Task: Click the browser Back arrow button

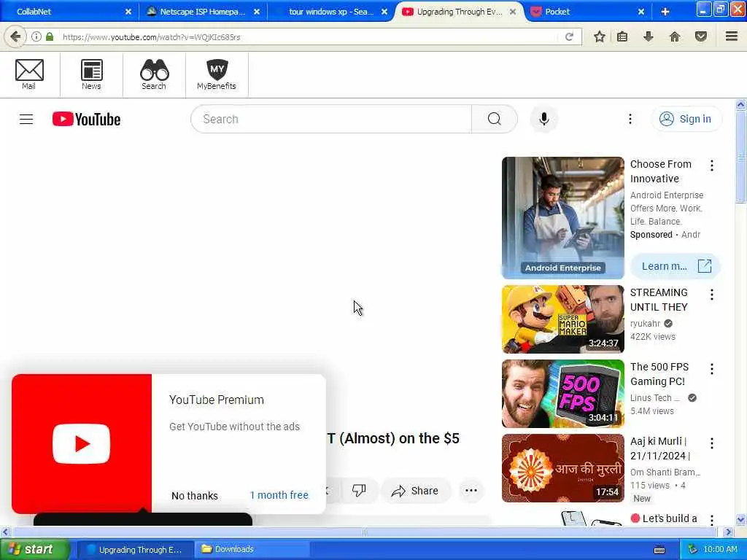Action: coord(15,36)
